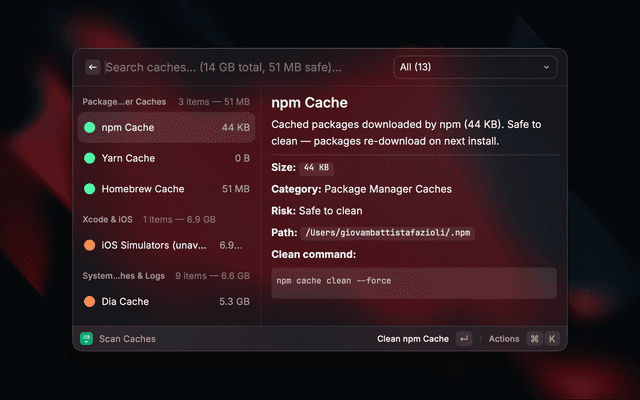Click the green dot beside Homebrew Cache

pos(89,189)
